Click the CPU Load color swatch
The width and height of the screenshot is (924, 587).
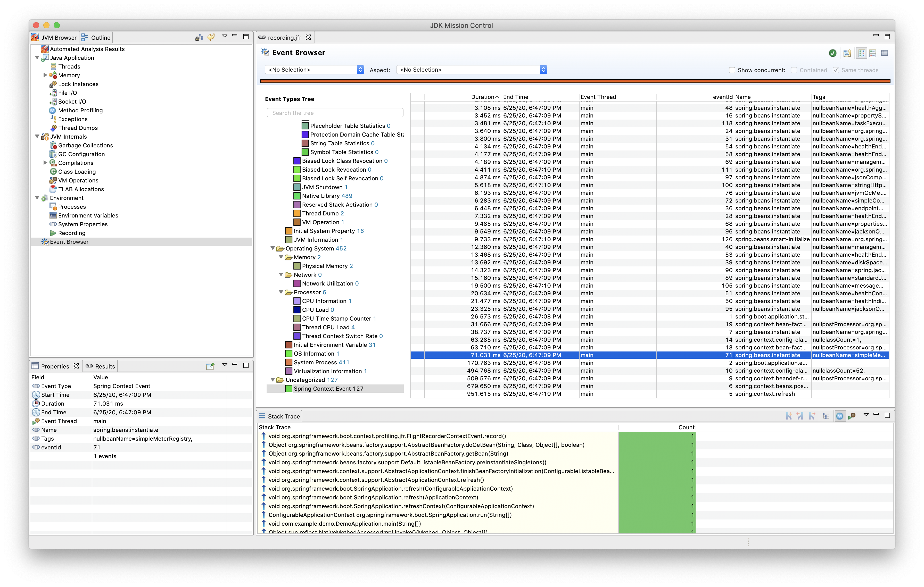point(297,310)
